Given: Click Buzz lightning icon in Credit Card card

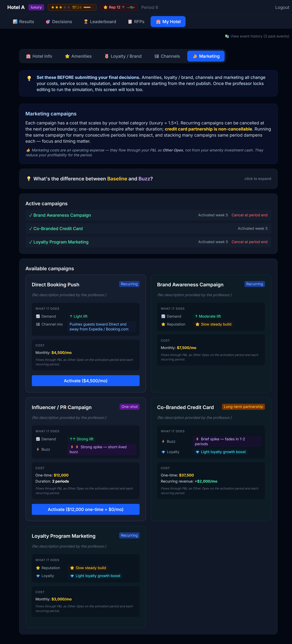Looking at the screenshot, I should click(x=163, y=442).
